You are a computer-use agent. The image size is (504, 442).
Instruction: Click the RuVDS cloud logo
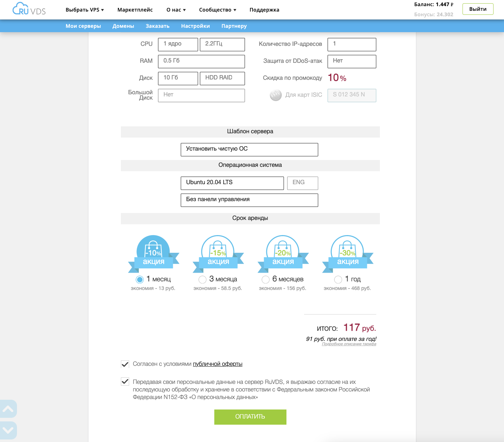(x=29, y=9)
